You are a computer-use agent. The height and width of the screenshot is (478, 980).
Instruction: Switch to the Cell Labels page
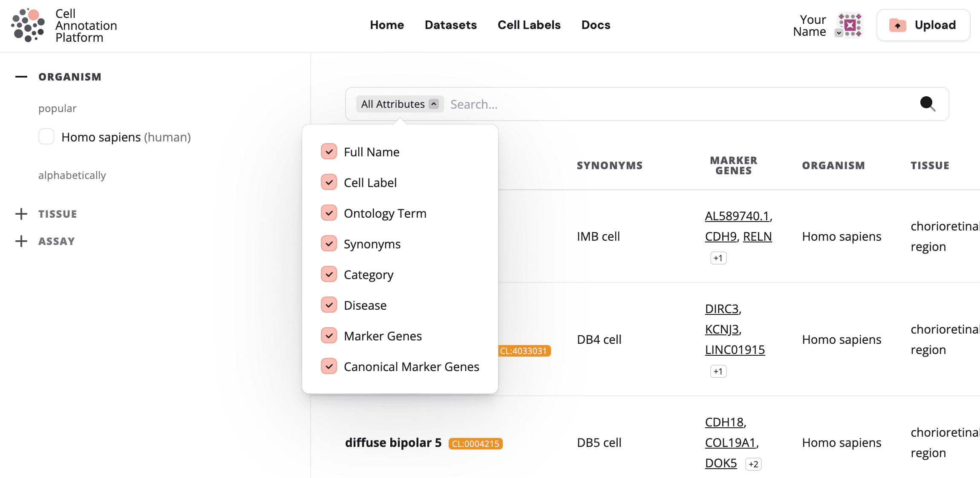(529, 25)
